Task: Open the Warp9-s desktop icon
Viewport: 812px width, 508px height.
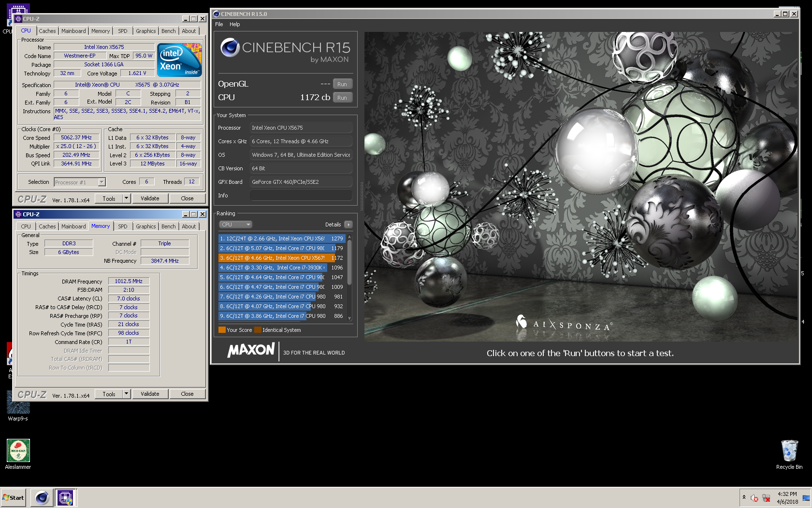Action: (x=18, y=406)
